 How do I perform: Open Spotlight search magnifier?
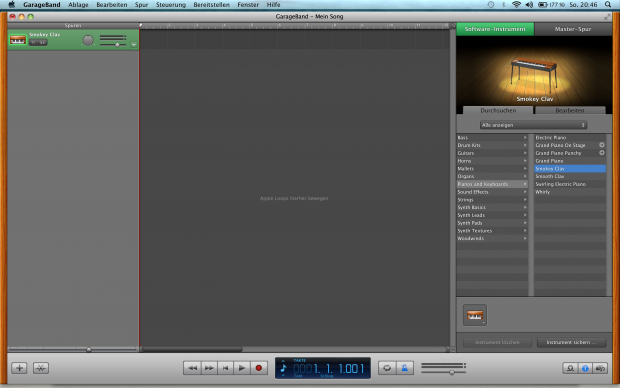click(608, 5)
